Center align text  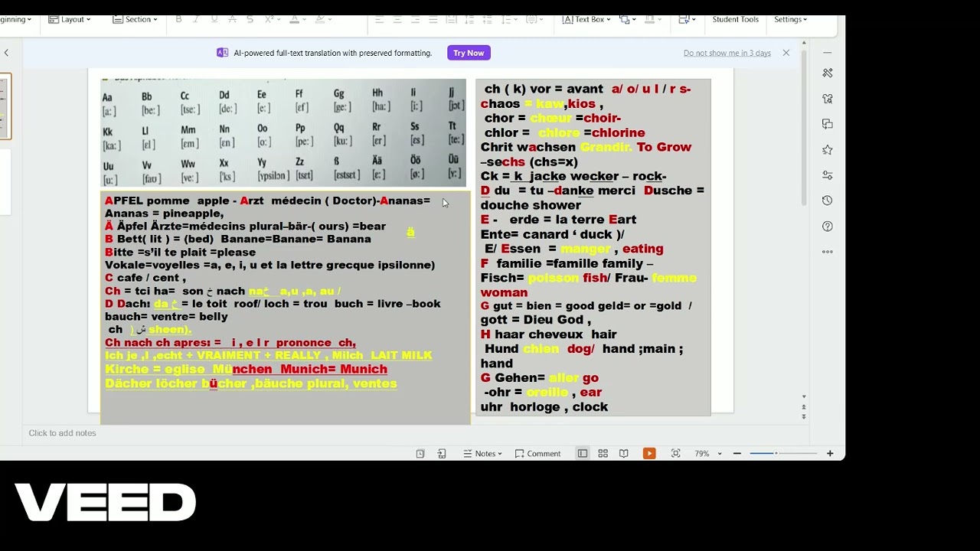pos(397,19)
